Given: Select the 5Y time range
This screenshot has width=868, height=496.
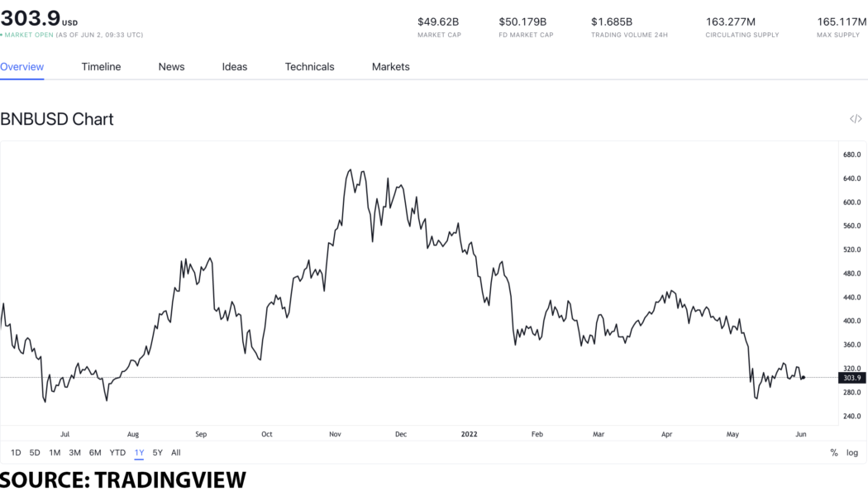Looking at the screenshot, I should (156, 452).
